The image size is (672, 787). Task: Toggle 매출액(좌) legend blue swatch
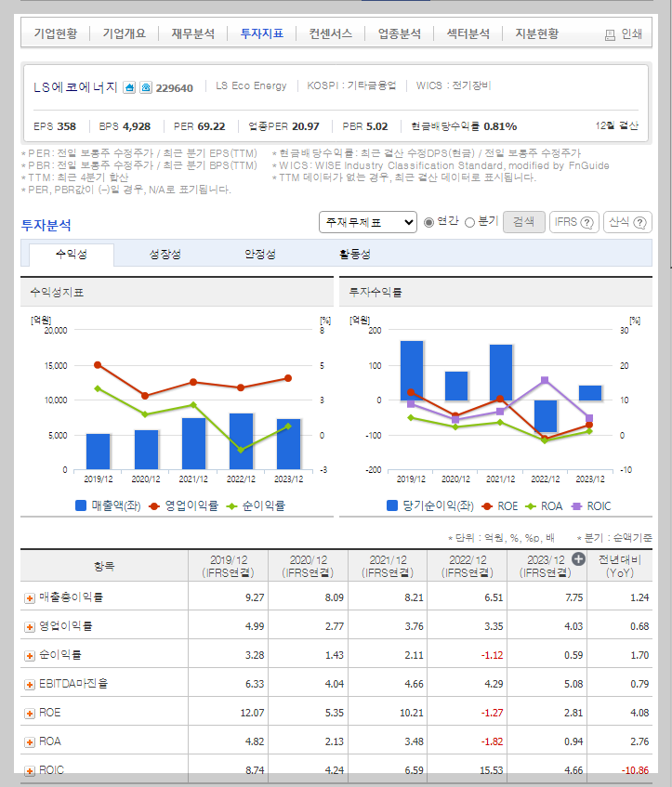(x=80, y=505)
